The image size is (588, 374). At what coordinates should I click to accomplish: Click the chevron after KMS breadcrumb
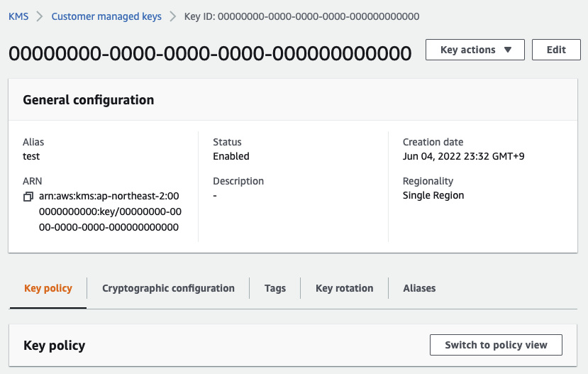point(40,16)
